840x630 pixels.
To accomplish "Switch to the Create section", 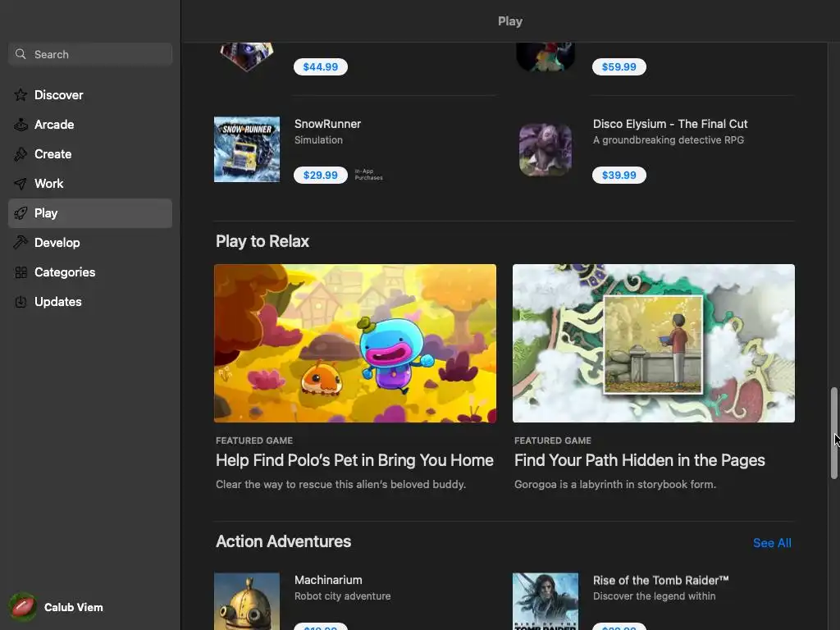I will 90,154.
